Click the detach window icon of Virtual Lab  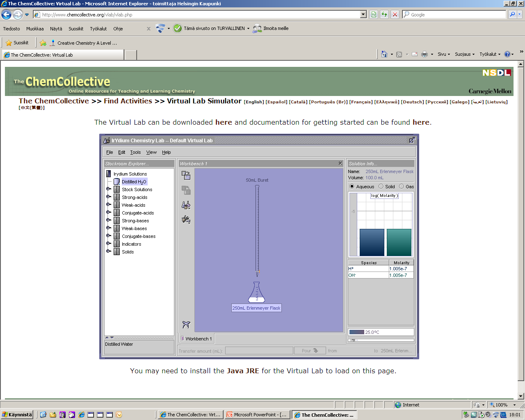pyautogui.click(x=412, y=140)
